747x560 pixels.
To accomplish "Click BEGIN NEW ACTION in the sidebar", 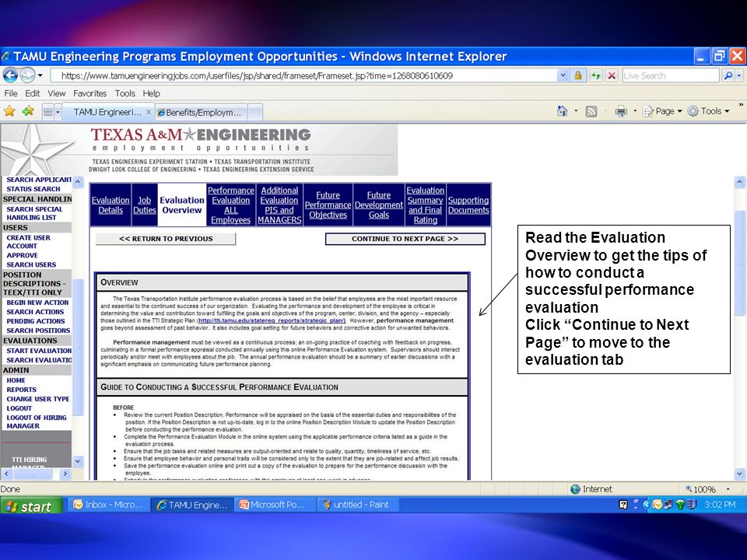I will [x=37, y=303].
